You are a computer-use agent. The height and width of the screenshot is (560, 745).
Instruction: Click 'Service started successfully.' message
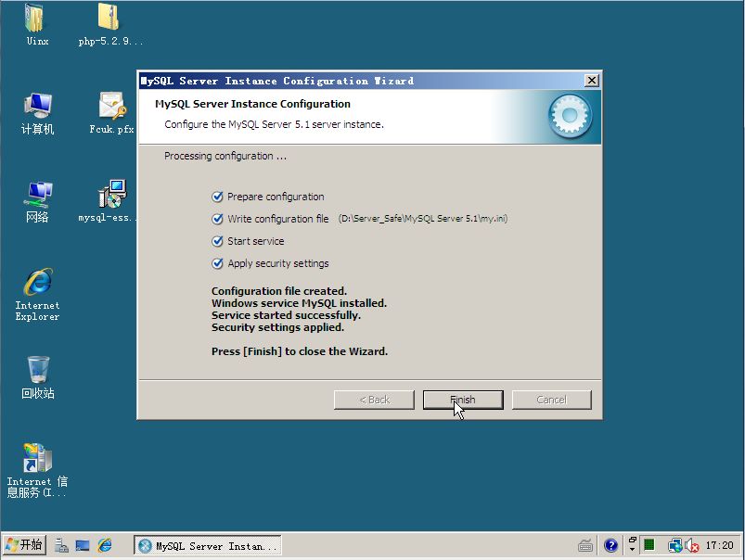pyautogui.click(x=286, y=315)
